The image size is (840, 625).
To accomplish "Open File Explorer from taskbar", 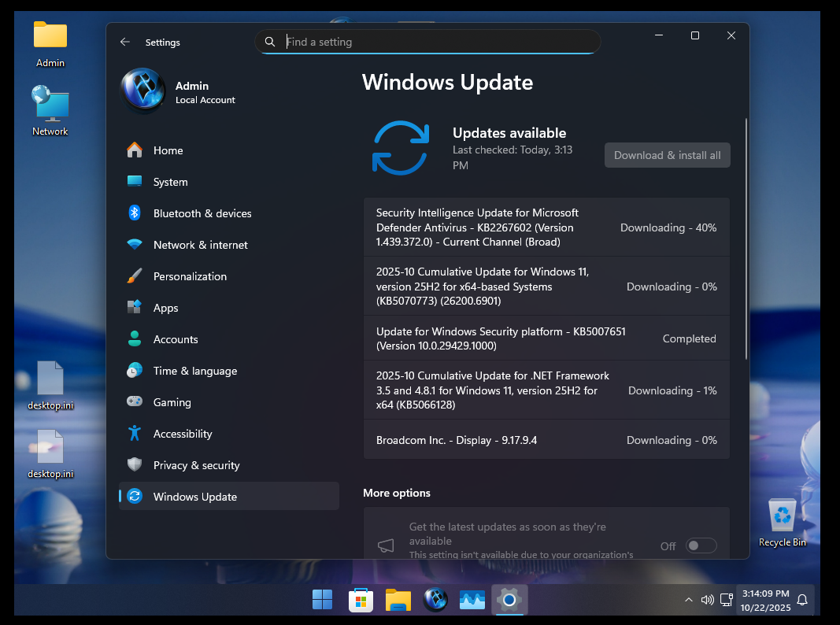I will (398, 600).
